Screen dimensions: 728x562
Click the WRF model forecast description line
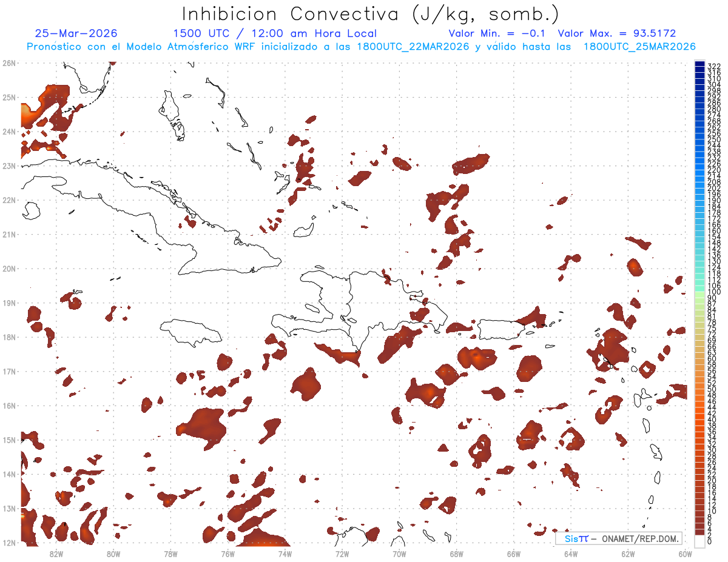361,46
